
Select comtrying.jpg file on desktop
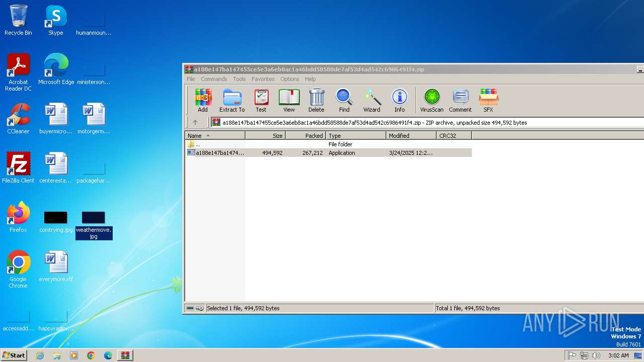pyautogui.click(x=56, y=221)
